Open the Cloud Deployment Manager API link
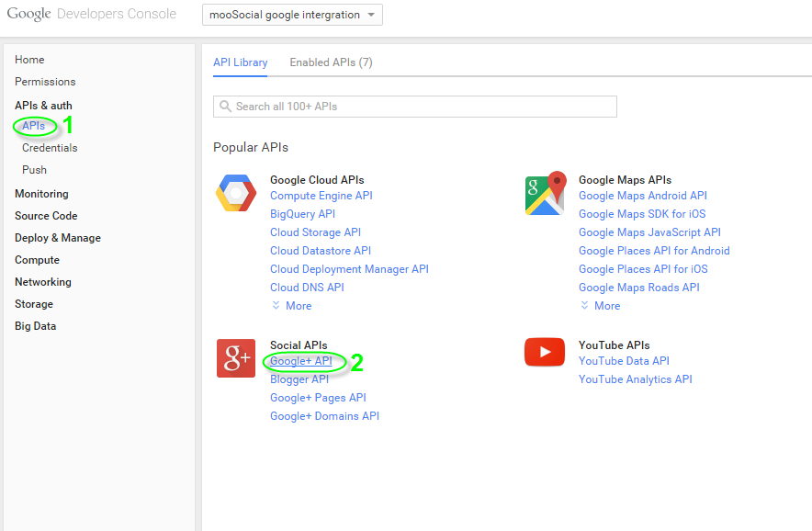The height and width of the screenshot is (531, 812). [x=350, y=269]
